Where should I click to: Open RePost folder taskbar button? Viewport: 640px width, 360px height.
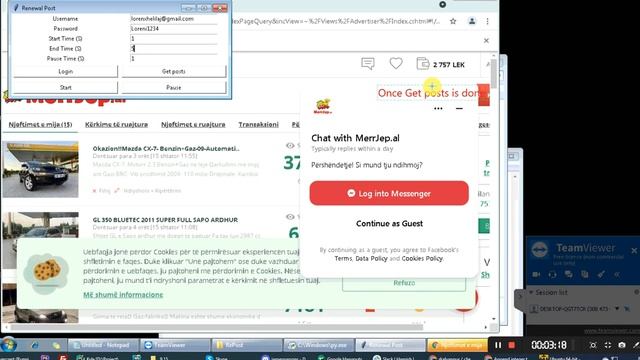[x=247, y=345]
